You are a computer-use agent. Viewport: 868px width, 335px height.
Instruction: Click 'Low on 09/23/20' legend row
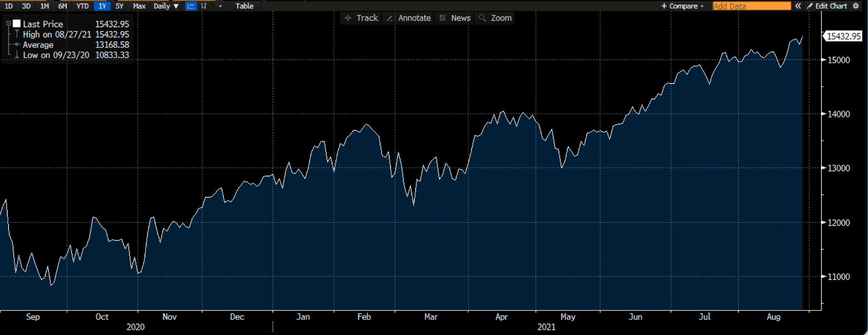(x=56, y=55)
